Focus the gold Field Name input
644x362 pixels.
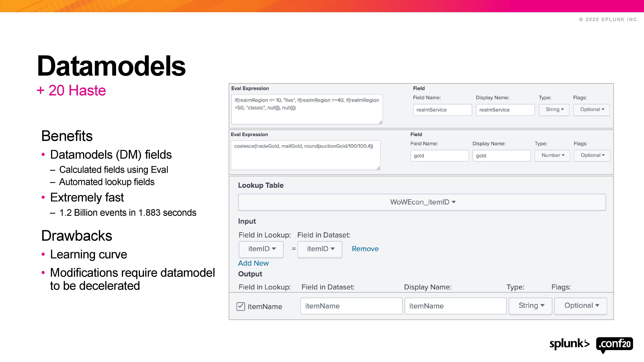tap(439, 156)
